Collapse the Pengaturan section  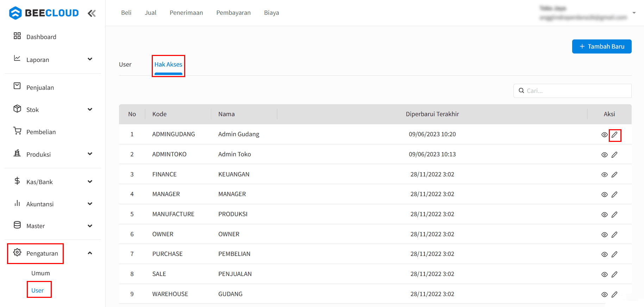click(90, 253)
